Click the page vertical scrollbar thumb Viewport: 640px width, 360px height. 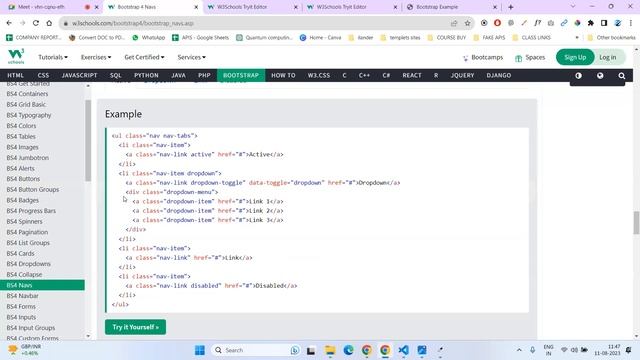pyautogui.click(x=636, y=223)
